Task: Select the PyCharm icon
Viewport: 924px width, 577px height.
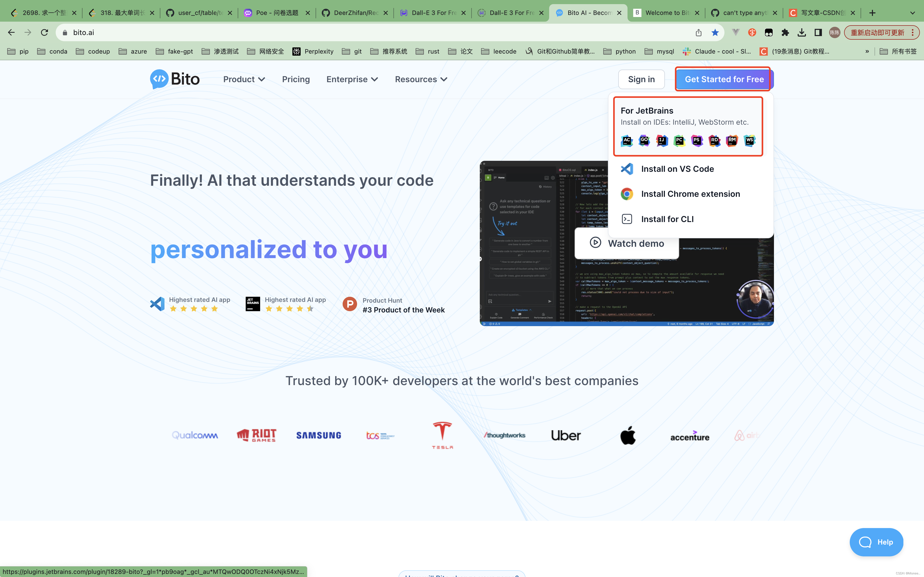Action: tap(680, 141)
